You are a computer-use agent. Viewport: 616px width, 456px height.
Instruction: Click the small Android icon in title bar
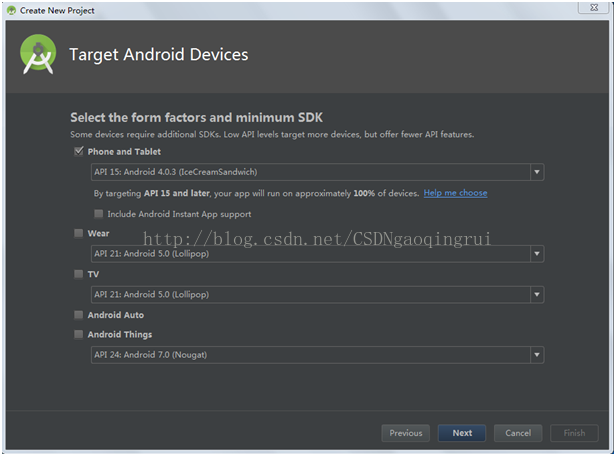click(12, 11)
